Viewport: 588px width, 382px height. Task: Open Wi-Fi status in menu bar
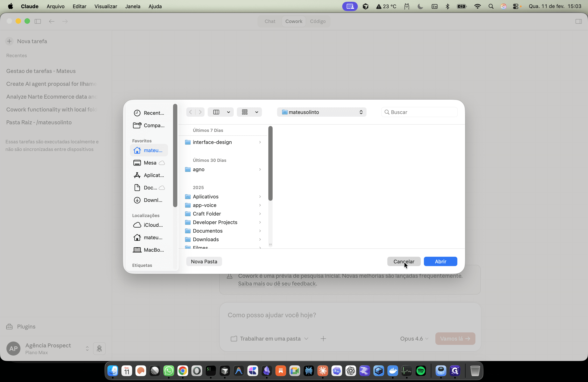[x=477, y=6]
